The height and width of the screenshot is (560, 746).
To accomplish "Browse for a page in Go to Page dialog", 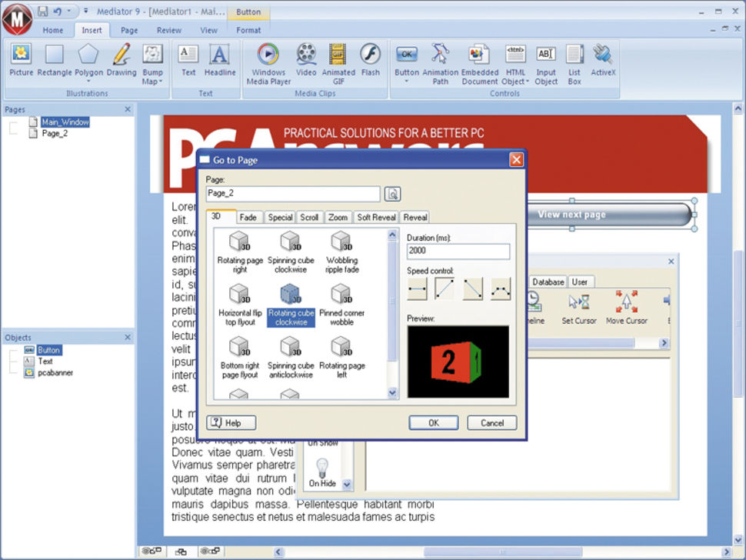I will [x=392, y=194].
